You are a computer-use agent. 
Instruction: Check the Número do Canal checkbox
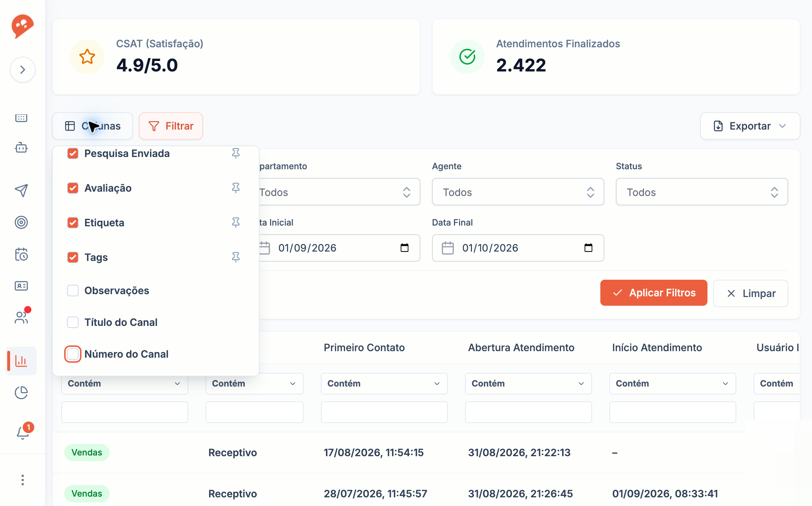tap(73, 354)
